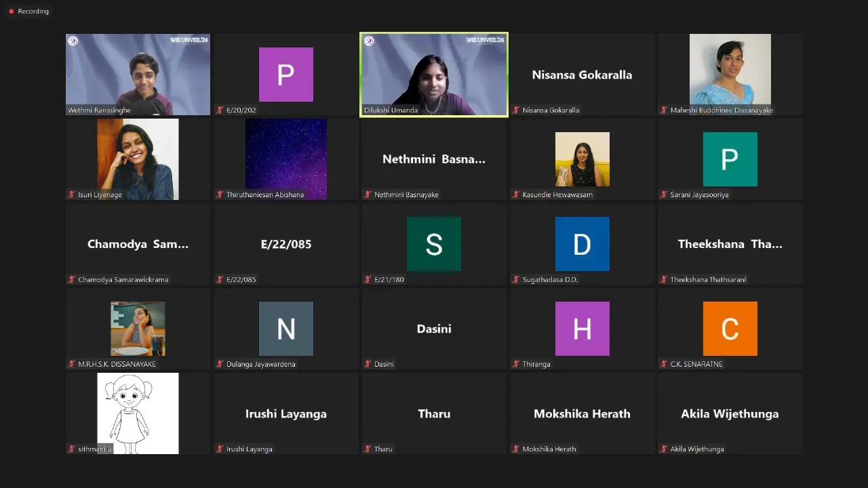Click the muted mic icon beside Mokshika Herath

pos(516,449)
